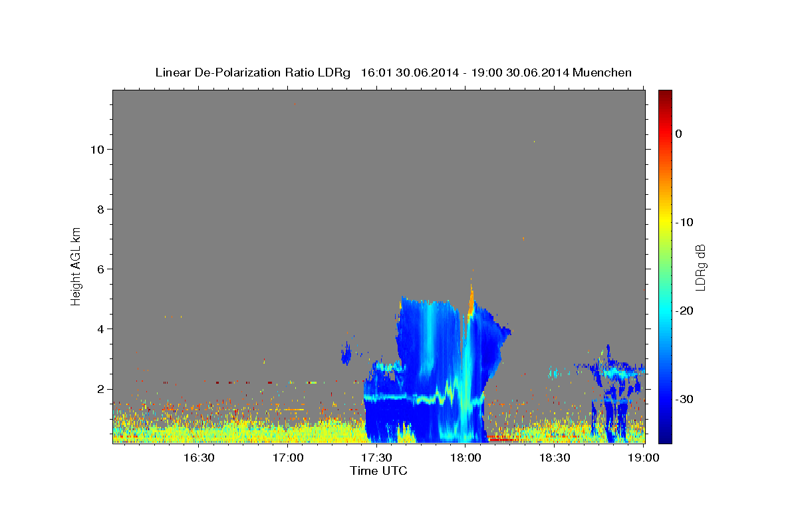Click the 'LDRg dB' colorbar label
This screenshot has height=532, width=798.
pyautogui.click(x=700, y=267)
